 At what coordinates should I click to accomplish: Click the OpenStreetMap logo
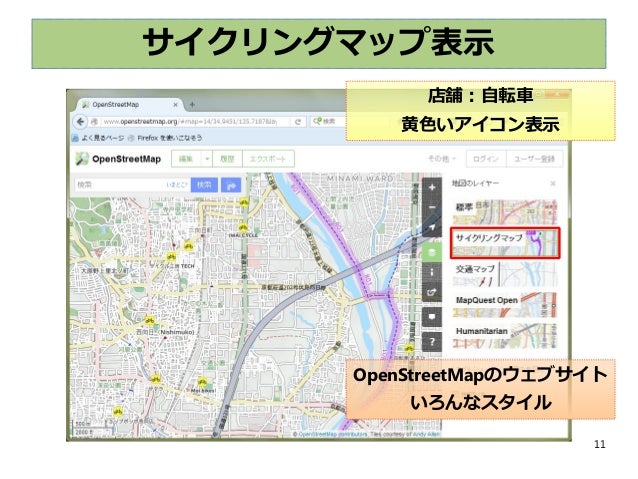pos(118,159)
